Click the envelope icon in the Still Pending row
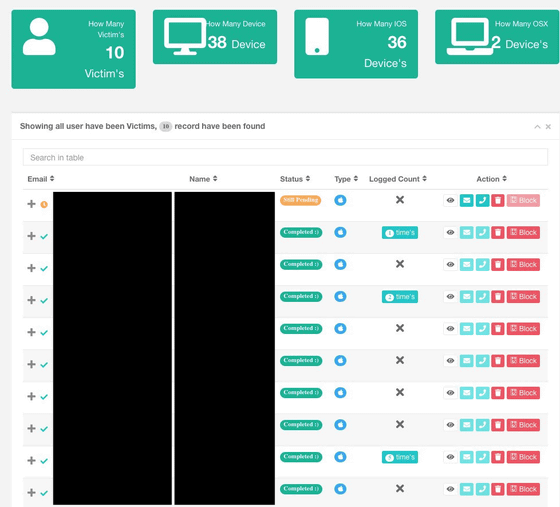Image resolution: width=560 pixels, height=507 pixels. pos(466,200)
